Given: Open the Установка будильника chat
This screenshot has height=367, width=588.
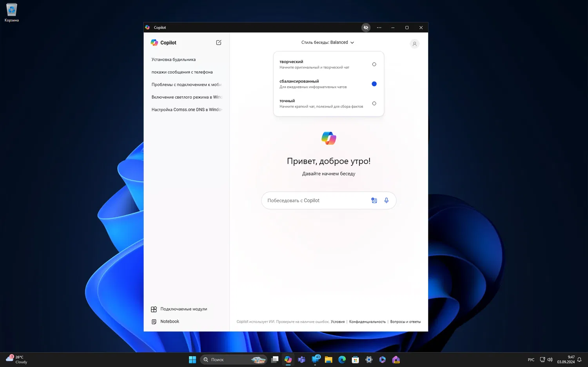Looking at the screenshot, I should tap(174, 60).
